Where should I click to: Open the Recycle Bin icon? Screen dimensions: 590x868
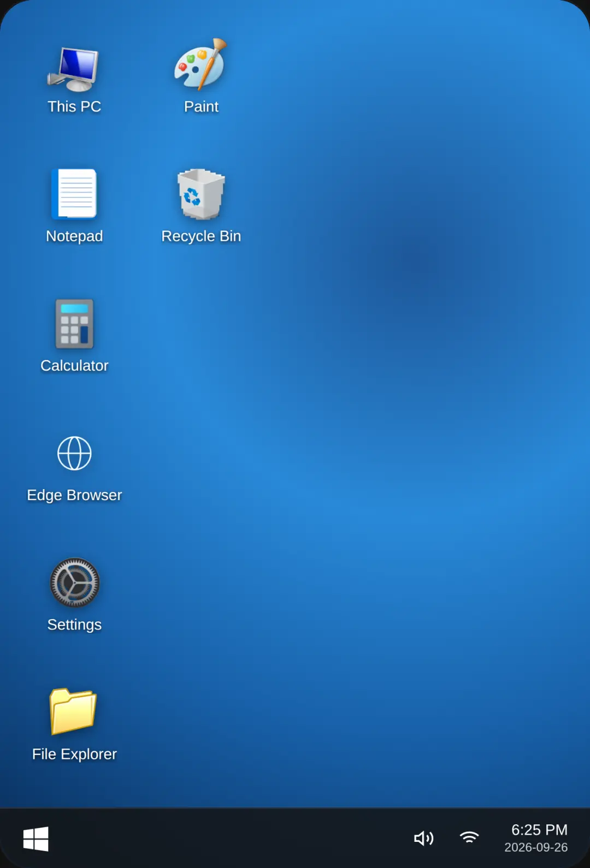201,194
